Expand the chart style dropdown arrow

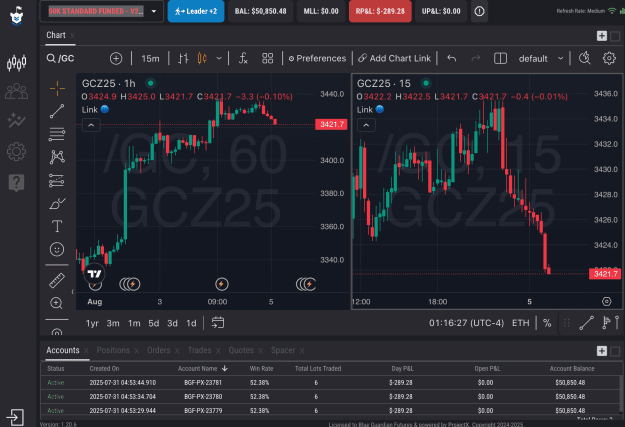(219, 59)
